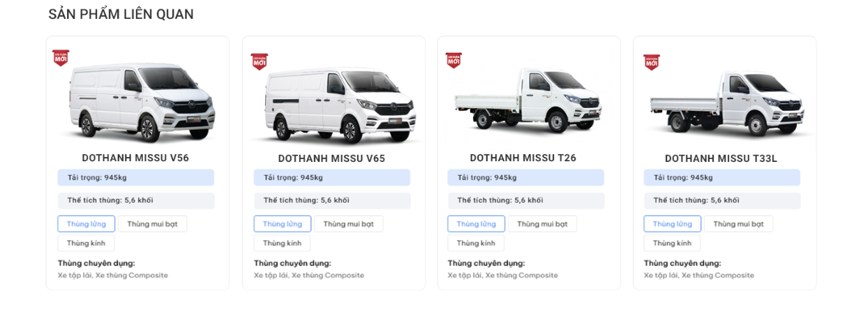Image resolution: width=868 pixels, height=328 pixels.
Task: Click the 'Mới' badge on the T33L card
Action: click(x=652, y=62)
